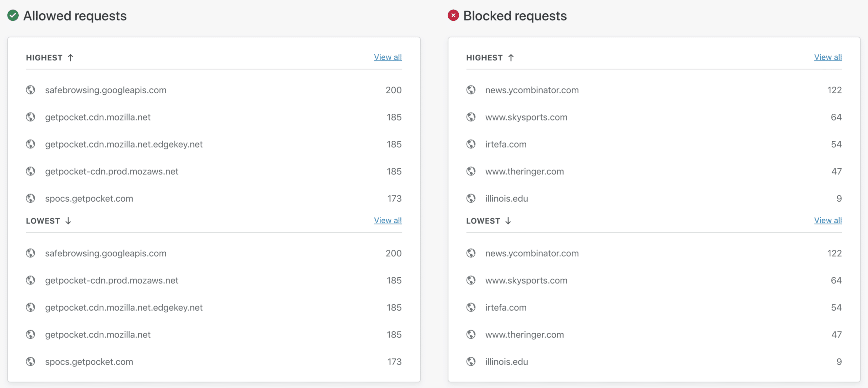Screen dimensions: 868x388
Task: Select getpocket-cdn.prod.mozaws.net in Allowed Highest list
Action: pos(112,171)
